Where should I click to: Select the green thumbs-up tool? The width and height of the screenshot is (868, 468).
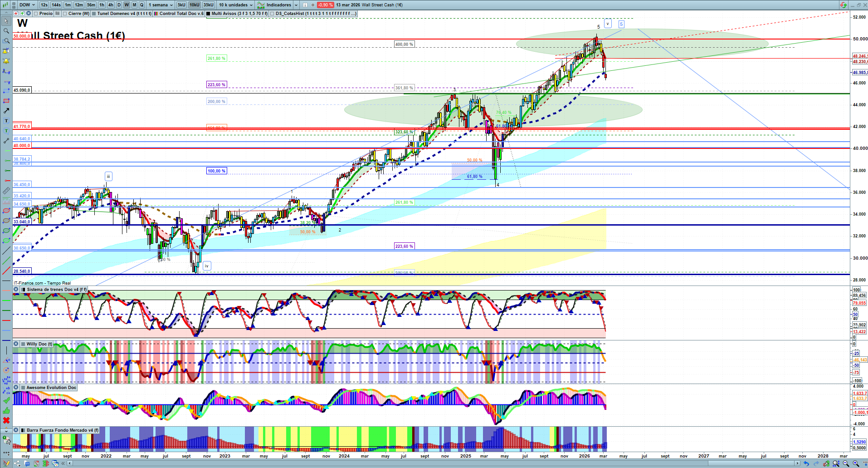(6, 410)
